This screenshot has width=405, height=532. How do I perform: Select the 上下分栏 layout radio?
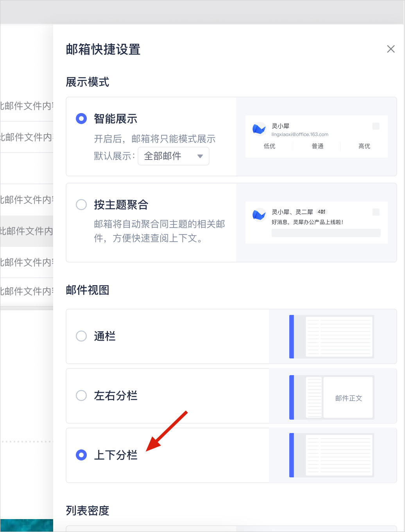click(81, 455)
